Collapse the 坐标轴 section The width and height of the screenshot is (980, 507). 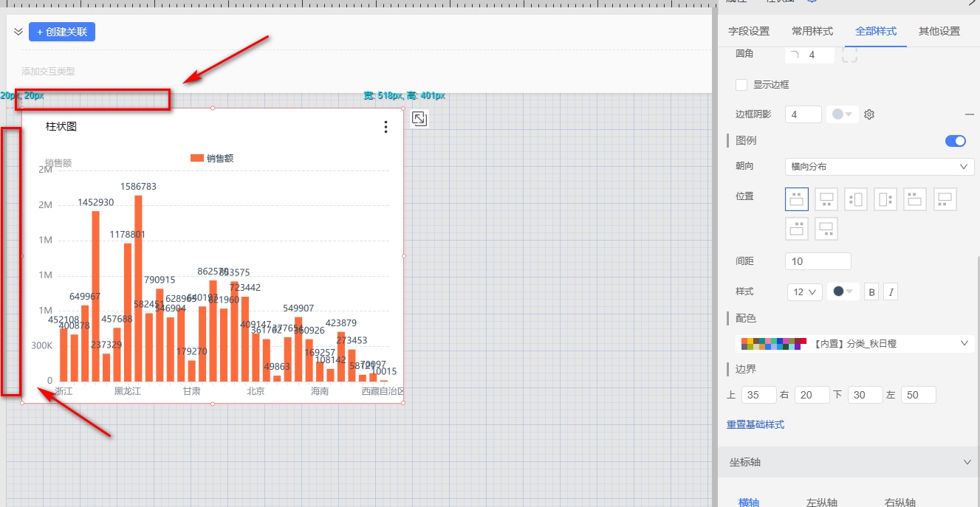tap(967, 462)
